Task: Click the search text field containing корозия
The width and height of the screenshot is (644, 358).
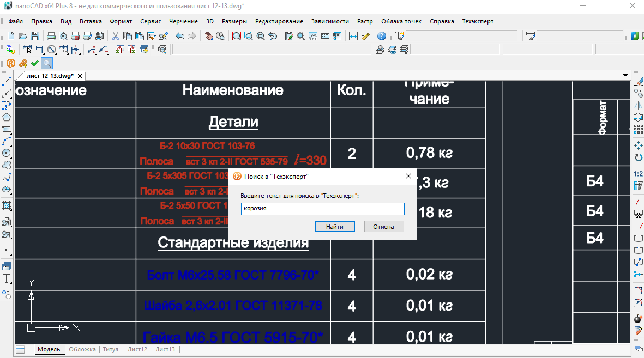Action: coord(322,209)
